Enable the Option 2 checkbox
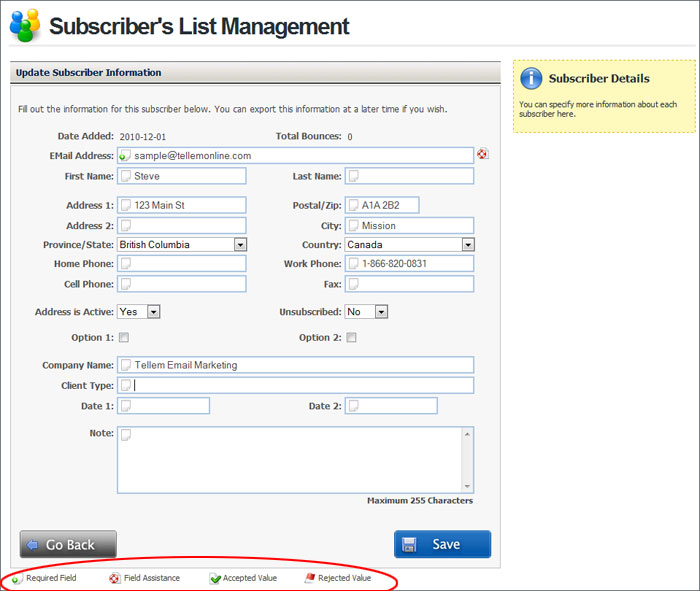Image resolution: width=700 pixels, height=591 pixels. point(352,337)
